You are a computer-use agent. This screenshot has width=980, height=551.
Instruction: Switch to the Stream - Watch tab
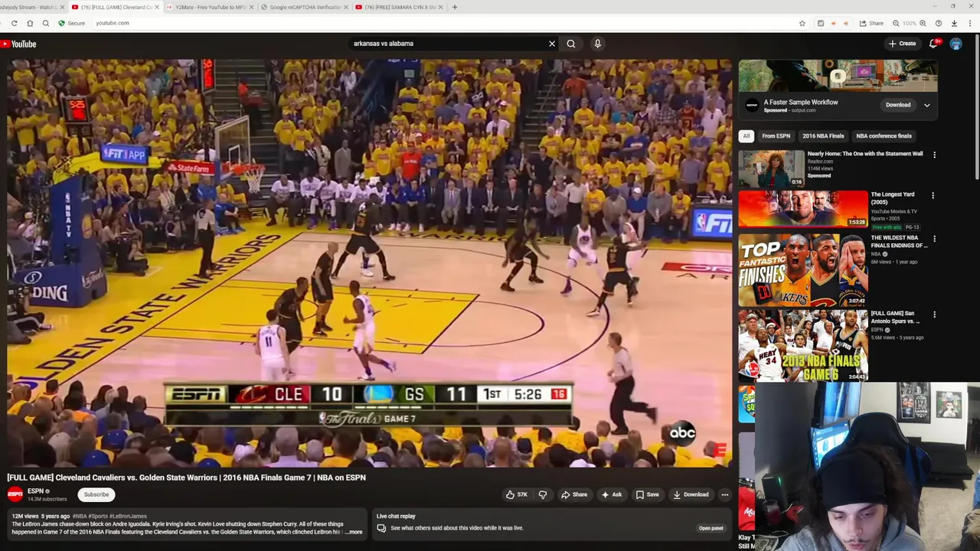click(x=32, y=7)
